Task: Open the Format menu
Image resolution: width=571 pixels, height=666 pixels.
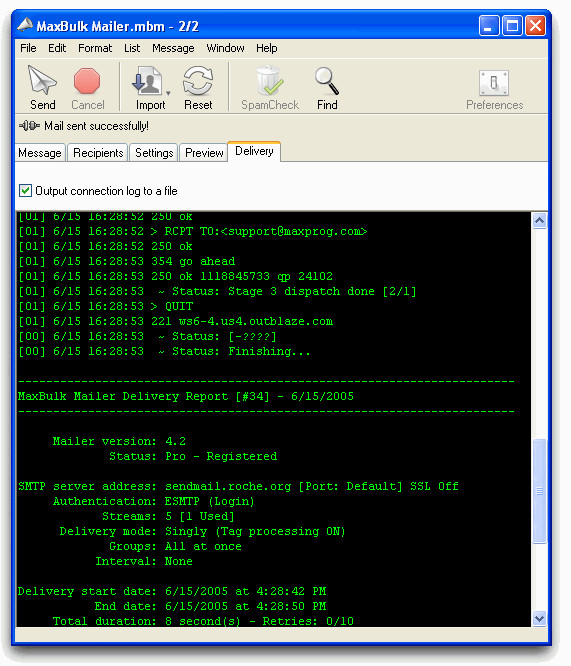Action: coord(95,48)
